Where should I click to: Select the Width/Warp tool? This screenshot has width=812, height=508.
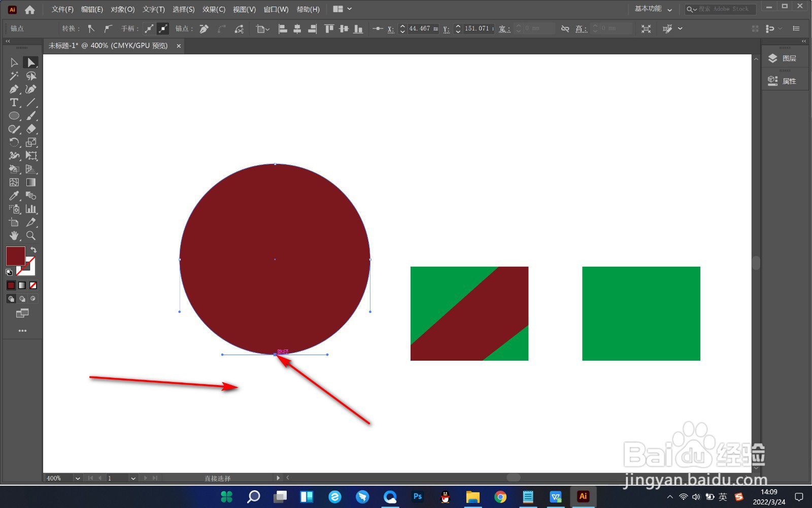tap(14, 156)
